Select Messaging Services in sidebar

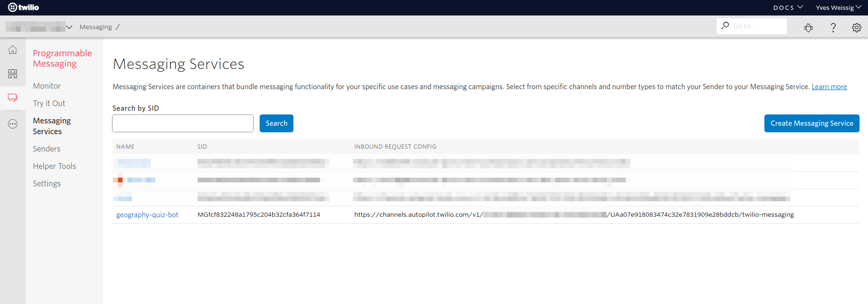[52, 126]
